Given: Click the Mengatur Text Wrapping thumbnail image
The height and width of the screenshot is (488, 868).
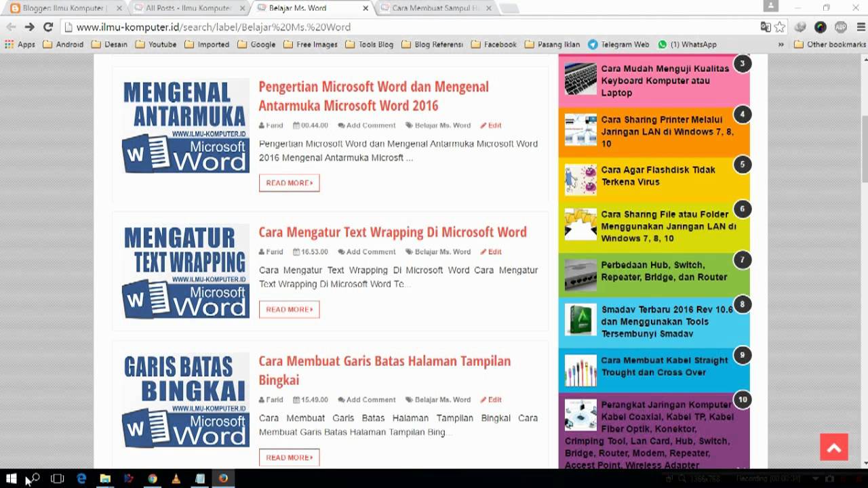Looking at the screenshot, I should pyautogui.click(x=186, y=271).
